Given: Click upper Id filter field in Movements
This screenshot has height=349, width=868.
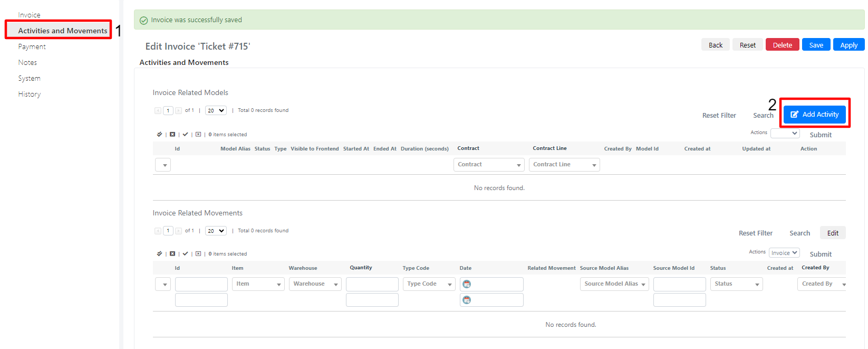Looking at the screenshot, I should pyautogui.click(x=201, y=284).
